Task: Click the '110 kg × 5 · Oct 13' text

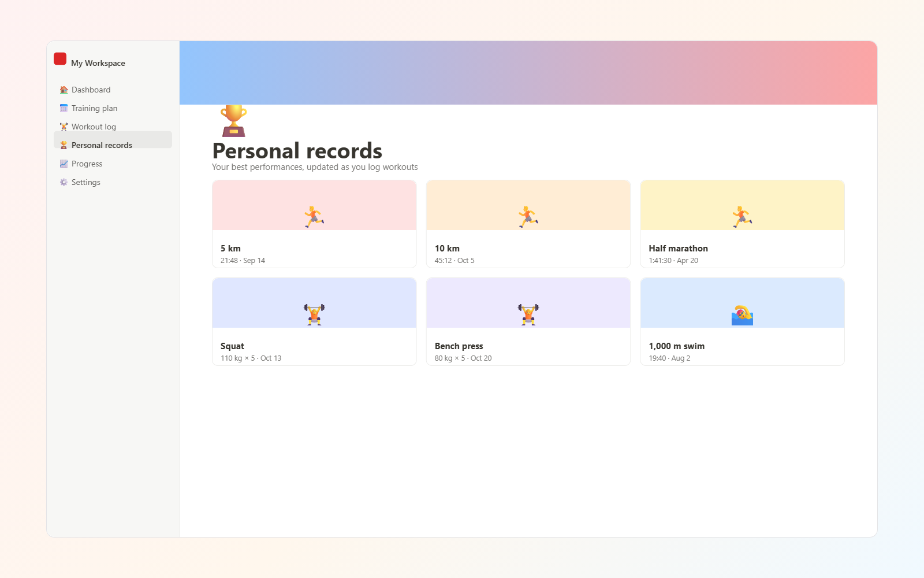Action: [251, 358]
